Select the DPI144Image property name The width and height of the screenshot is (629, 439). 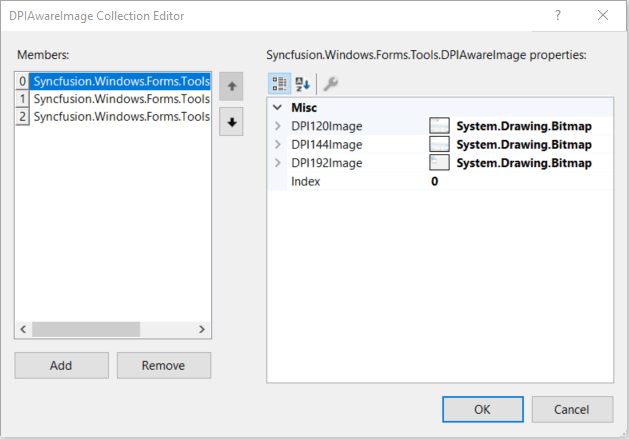click(327, 144)
